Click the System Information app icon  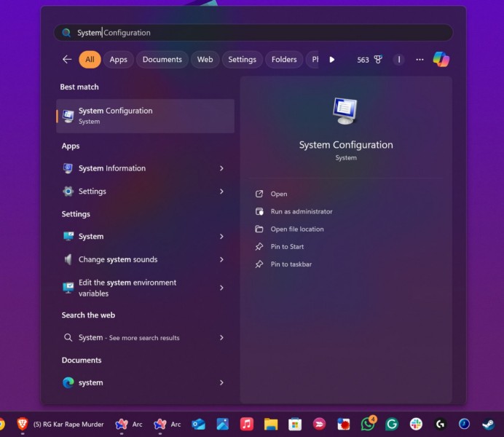(x=68, y=168)
